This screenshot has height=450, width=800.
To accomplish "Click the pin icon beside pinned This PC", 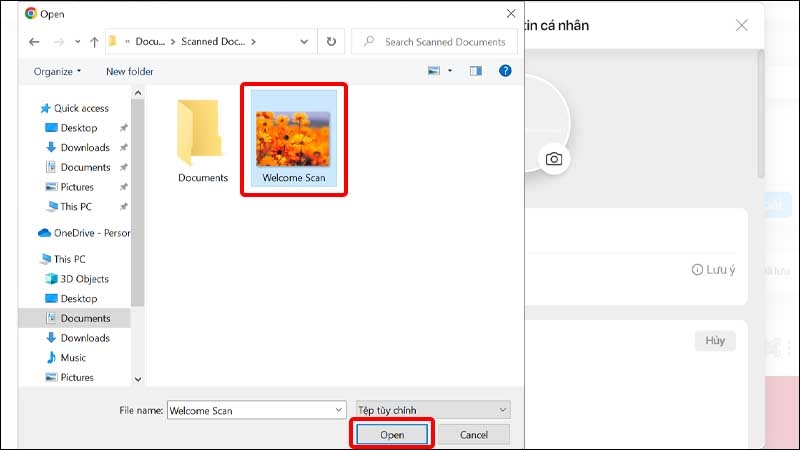I will (x=123, y=207).
